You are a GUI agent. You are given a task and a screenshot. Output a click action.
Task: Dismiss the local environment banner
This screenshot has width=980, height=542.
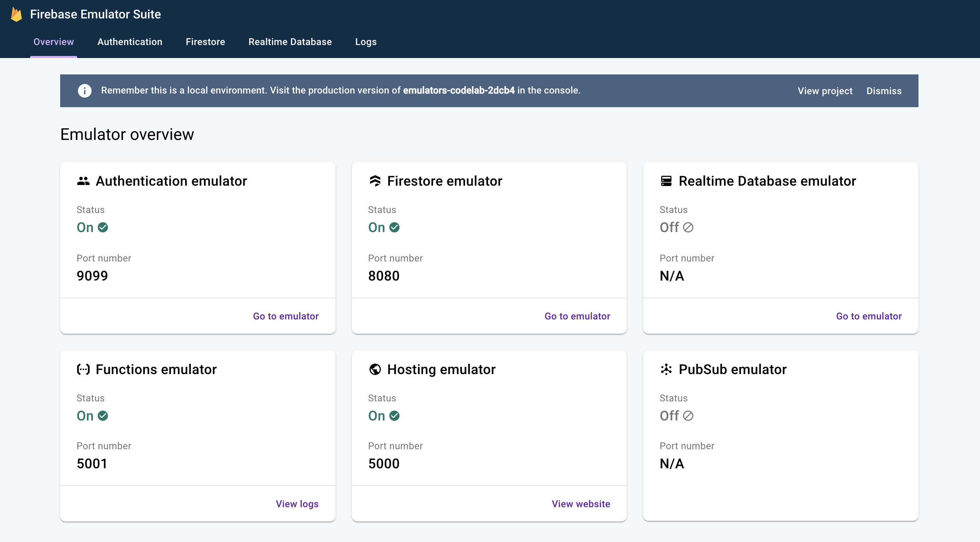(x=884, y=90)
